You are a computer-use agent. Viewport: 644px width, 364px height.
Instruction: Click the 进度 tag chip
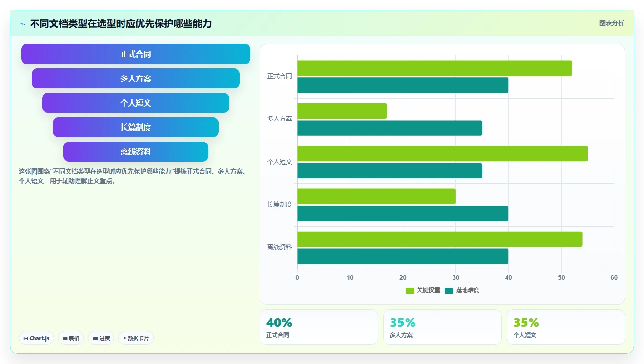coord(101,338)
